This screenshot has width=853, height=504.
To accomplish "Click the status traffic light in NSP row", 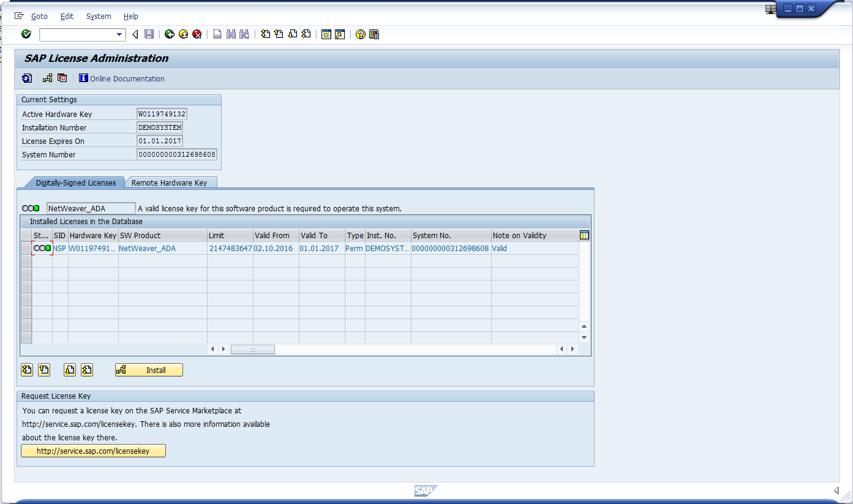I will pos(42,248).
